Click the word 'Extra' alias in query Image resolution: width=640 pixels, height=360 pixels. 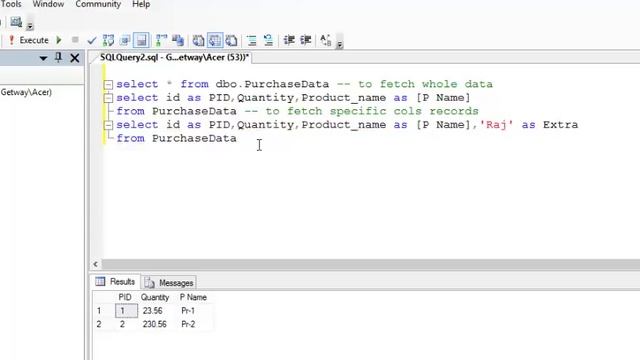560,125
